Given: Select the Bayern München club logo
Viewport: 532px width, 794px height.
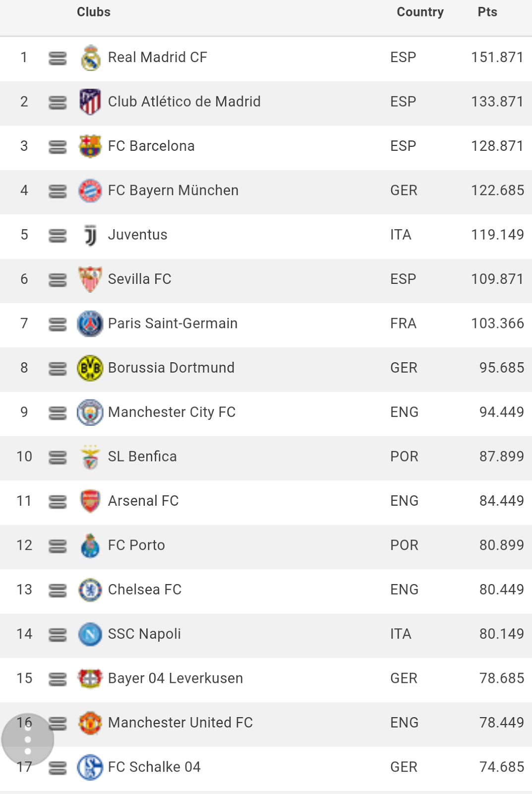Looking at the screenshot, I should coord(90,191).
